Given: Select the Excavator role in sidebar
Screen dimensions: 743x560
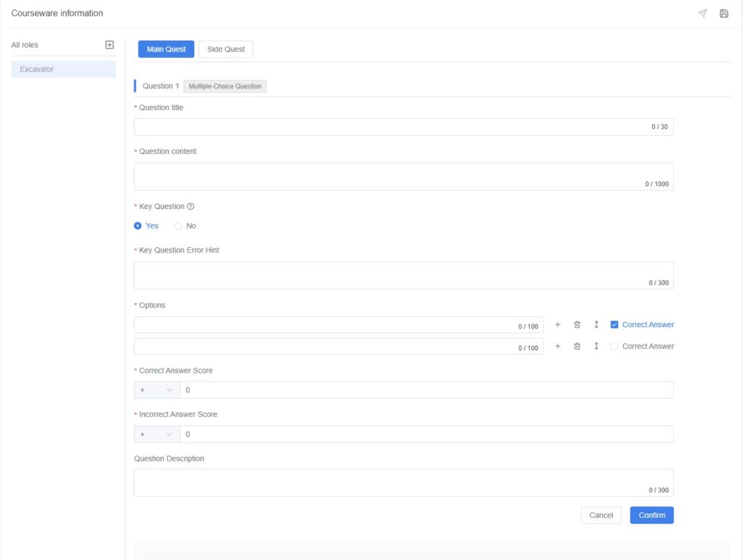Looking at the screenshot, I should pyautogui.click(x=63, y=70).
